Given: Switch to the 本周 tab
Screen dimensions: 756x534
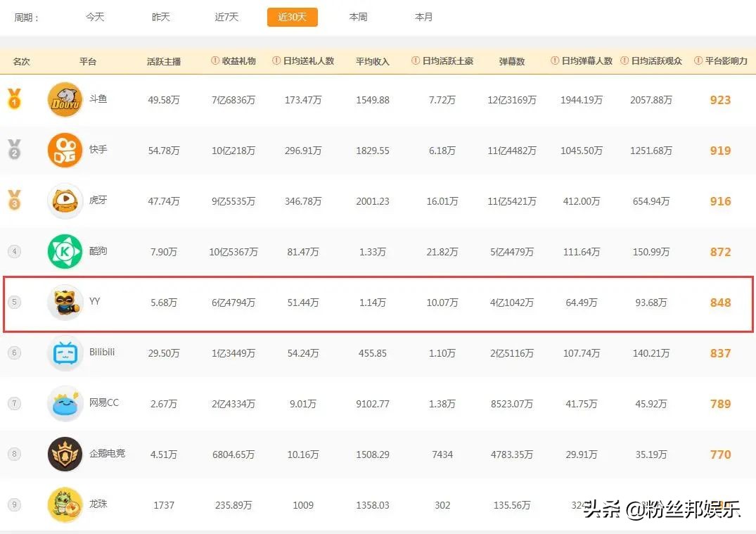Looking at the screenshot, I should [x=357, y=16].
